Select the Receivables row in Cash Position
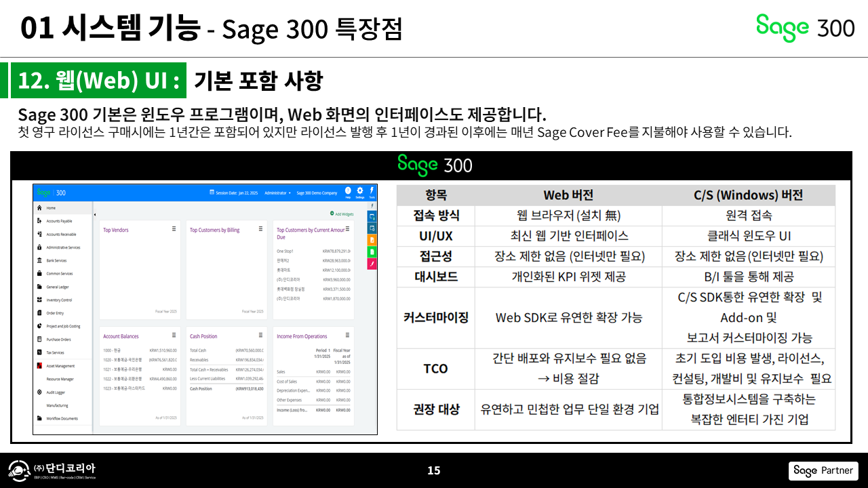Screen dimensions: 868x488 point(226,360)
